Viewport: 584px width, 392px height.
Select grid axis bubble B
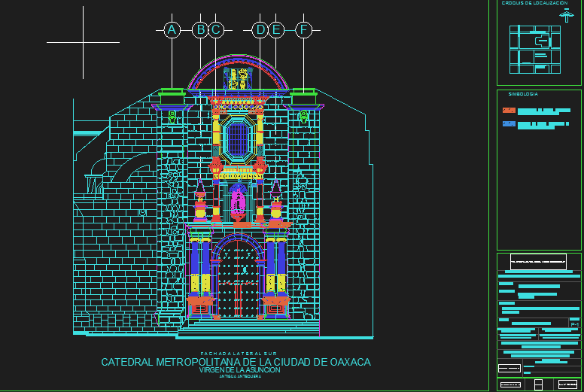point(200,30)
